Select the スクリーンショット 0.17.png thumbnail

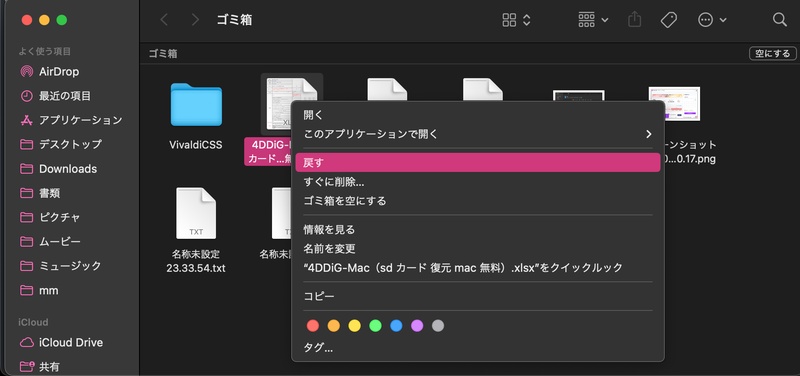674,104
